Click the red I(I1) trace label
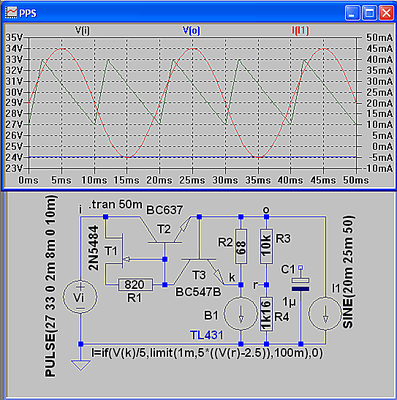 pyautogui.click(x=300, y=31)
